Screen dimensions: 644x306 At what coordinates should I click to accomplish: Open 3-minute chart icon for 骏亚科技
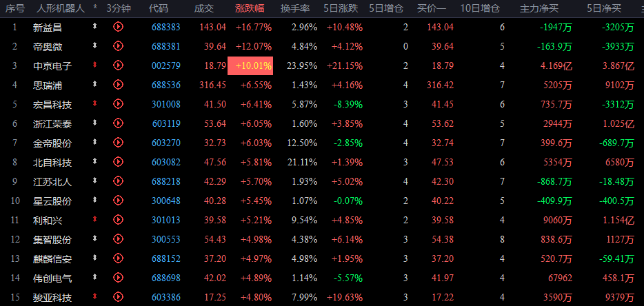tap(119, 296)
